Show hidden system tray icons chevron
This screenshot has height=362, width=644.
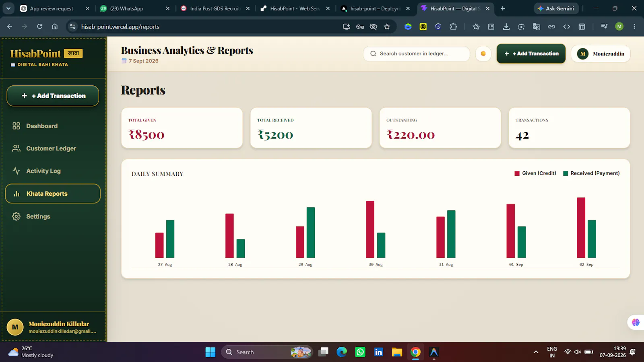point(536,352)
